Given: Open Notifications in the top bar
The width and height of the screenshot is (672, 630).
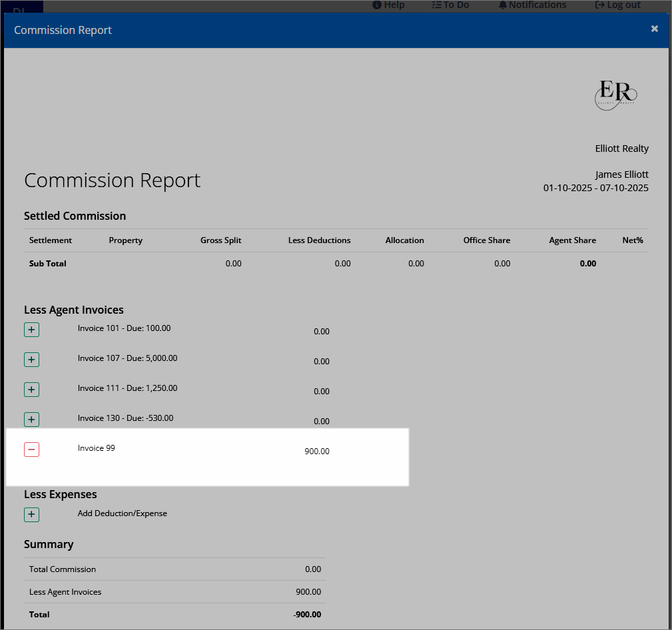Looking at the screenshot, I should (x=532, y=5).
